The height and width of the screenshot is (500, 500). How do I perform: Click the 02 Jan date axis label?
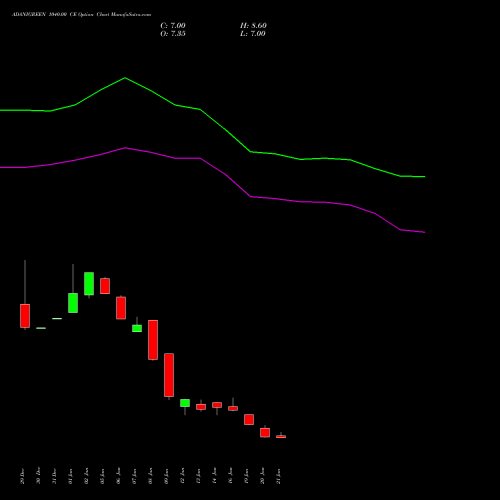[x=86, y=476]
